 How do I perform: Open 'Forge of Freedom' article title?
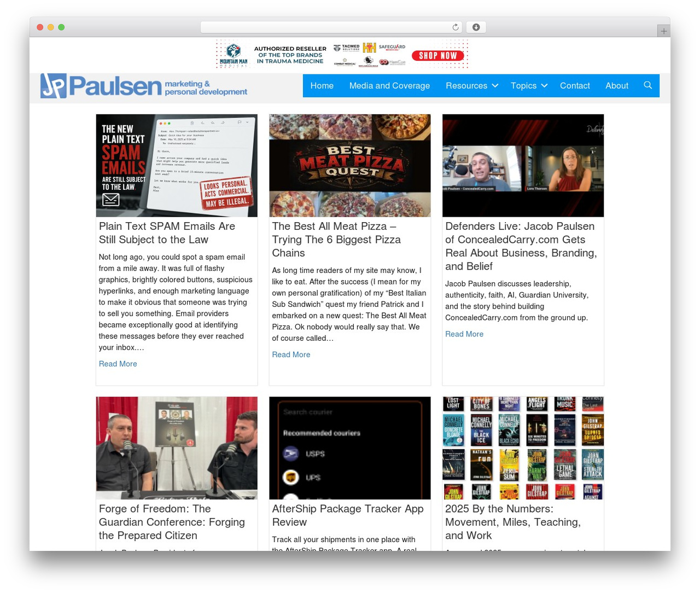click(x=172, y=522)
